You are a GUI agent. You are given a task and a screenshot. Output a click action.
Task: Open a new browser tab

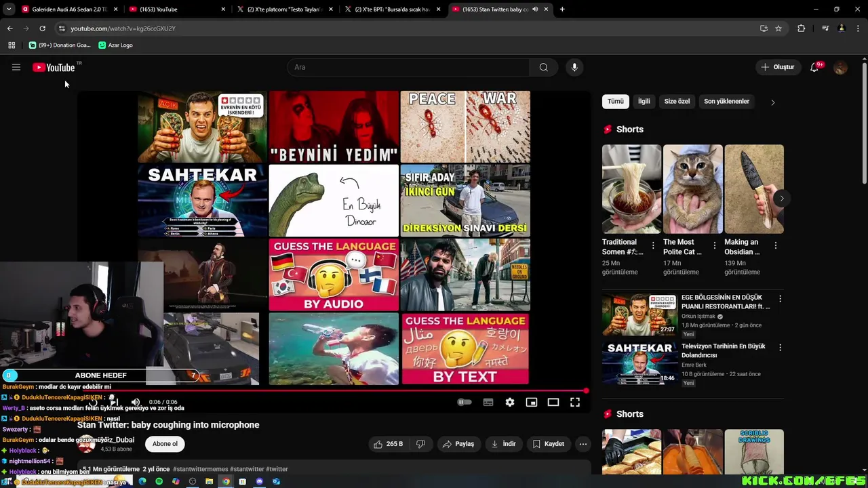pos(562,9)
